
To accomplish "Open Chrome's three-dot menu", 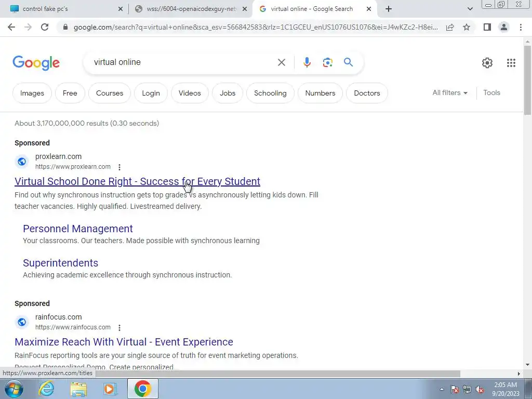I will click(521, 27).
